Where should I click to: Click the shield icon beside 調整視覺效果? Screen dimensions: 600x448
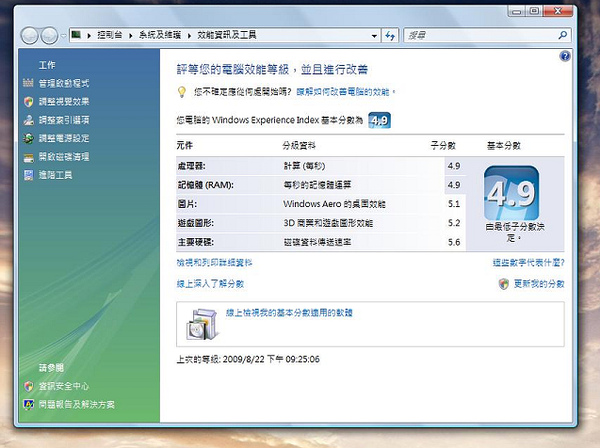coord(29,101)
